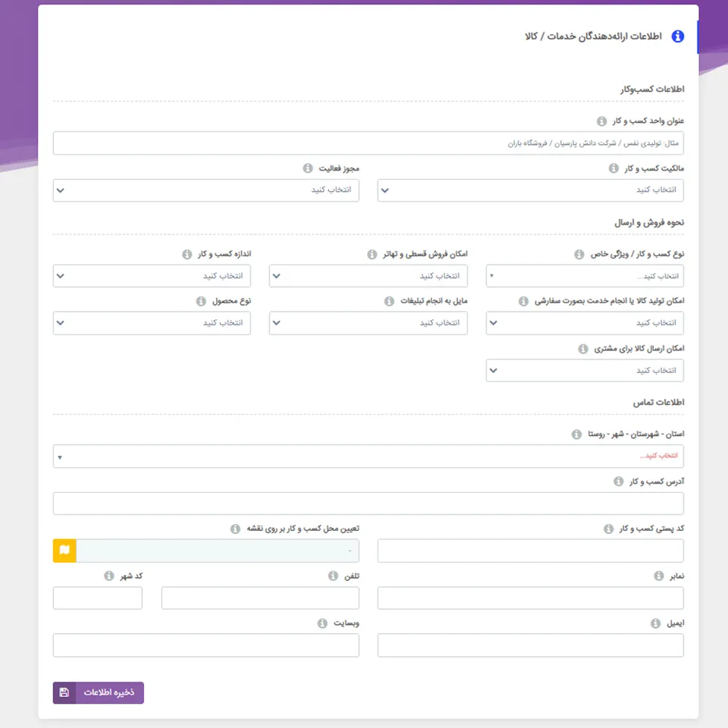728x728 pixels.
Task: Focus کد شهر city code field
Action: (98, 598)
